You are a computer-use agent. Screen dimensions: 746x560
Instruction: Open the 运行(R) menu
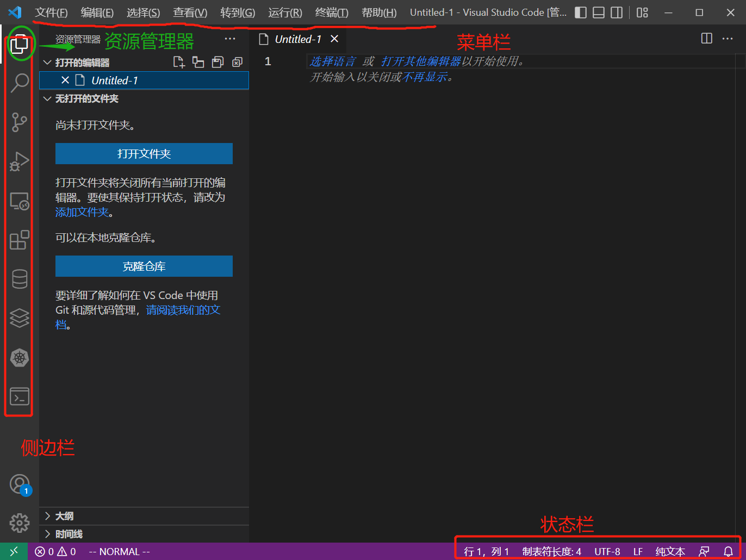point(285,13)
